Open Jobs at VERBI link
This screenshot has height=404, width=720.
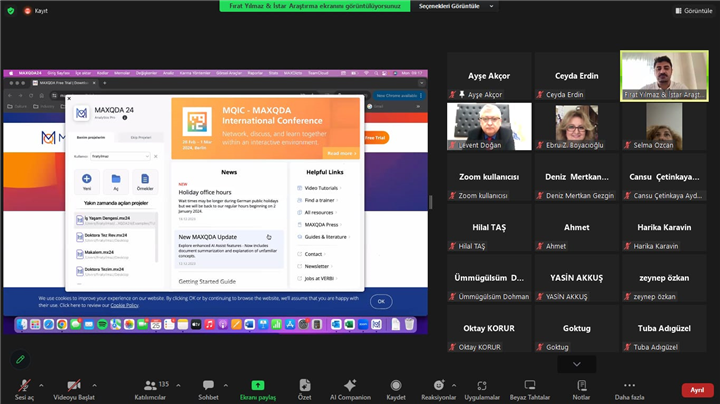coord(319,278)
